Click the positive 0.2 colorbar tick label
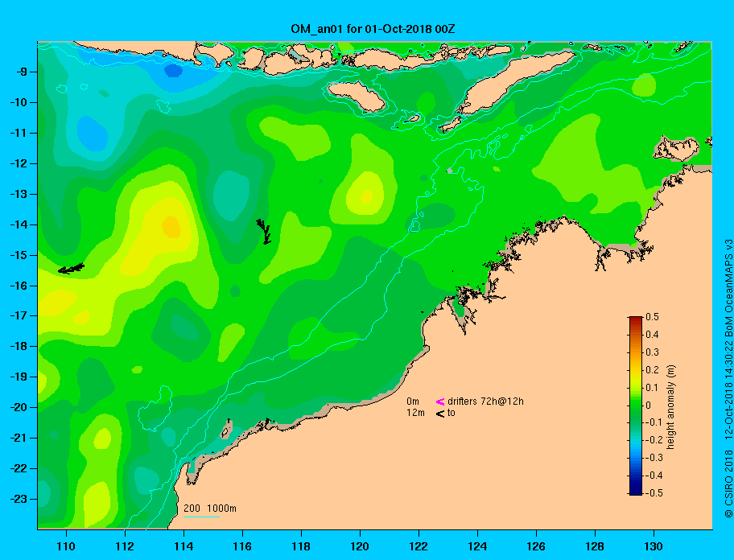 pyautogui.click(x=652, y=369)
